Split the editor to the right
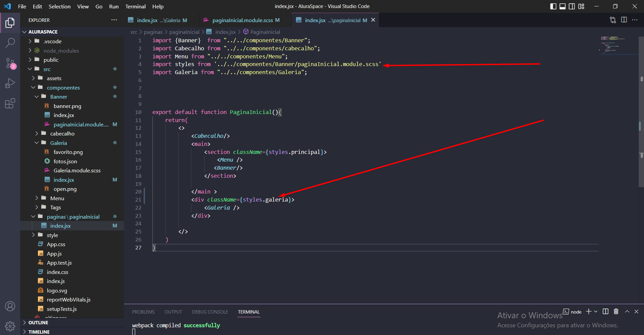Screen dimensions: 644x335 point(624,20)
